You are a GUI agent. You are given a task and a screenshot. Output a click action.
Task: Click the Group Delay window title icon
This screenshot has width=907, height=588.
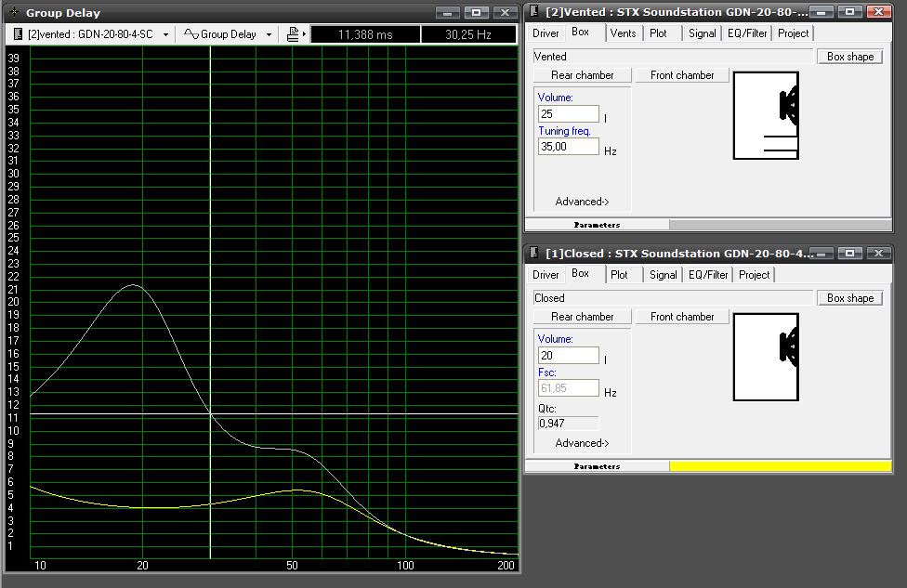pyautogui.click(x=13, y=13)
